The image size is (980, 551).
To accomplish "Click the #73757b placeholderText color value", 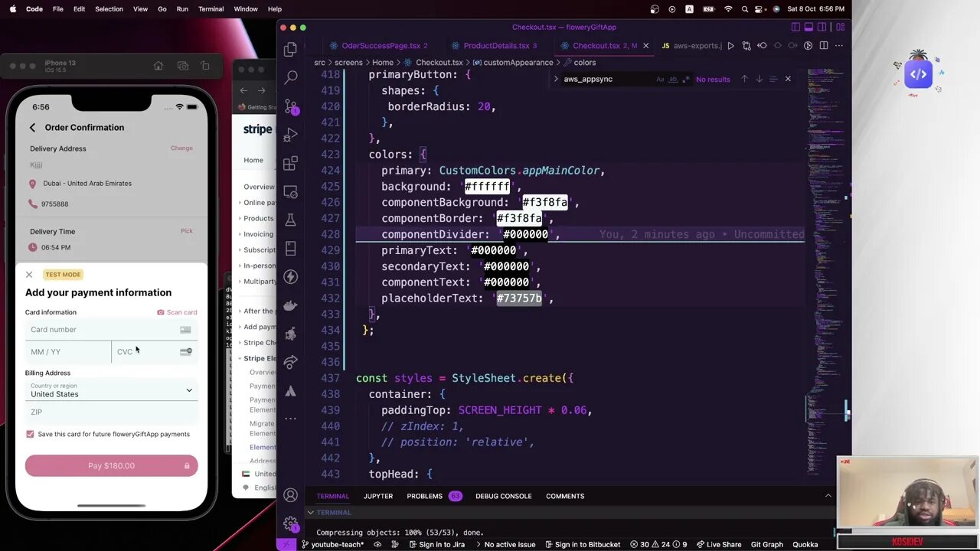I will [x=519, y=298].
